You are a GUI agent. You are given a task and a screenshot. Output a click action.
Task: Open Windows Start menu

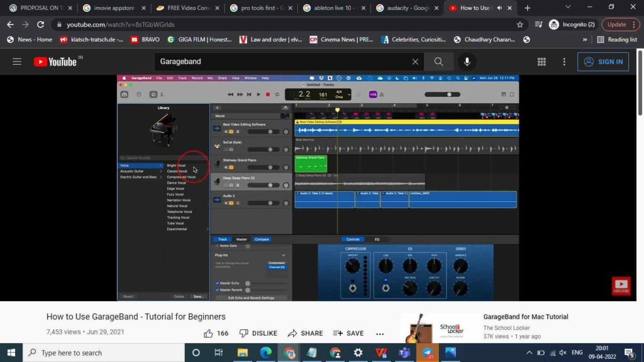[x=11, y=353]
